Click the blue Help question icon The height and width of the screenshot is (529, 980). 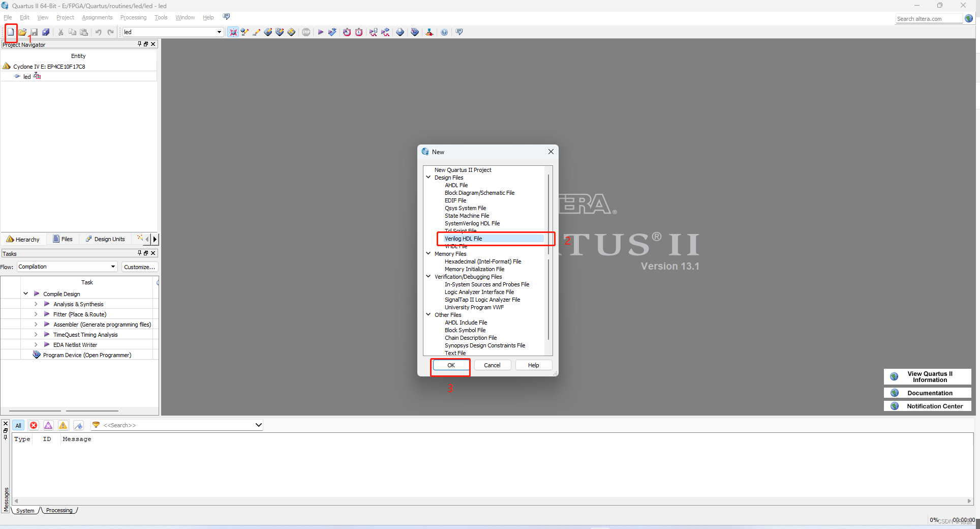444,32
